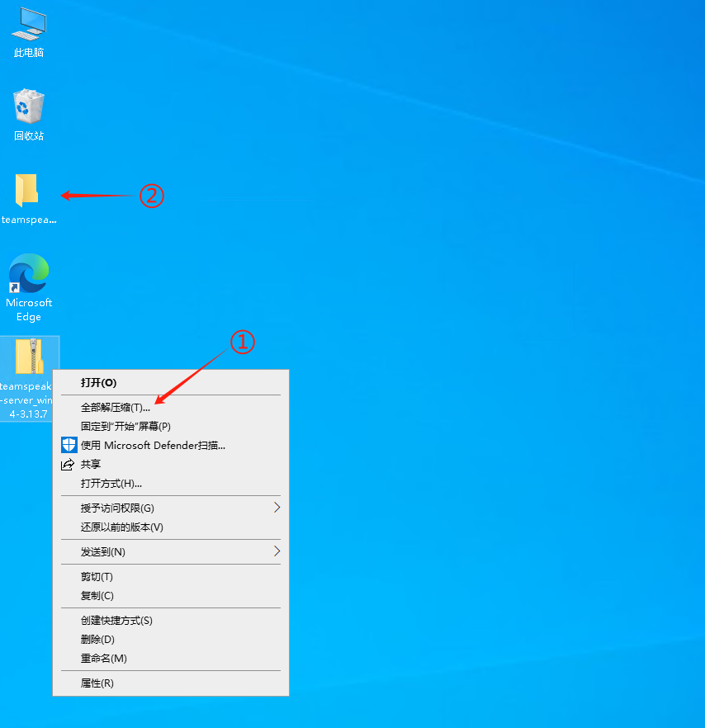Choose 还原以前的版本(V) menu entry
This screenshot has height=728, width=705.
coord(171,527)
